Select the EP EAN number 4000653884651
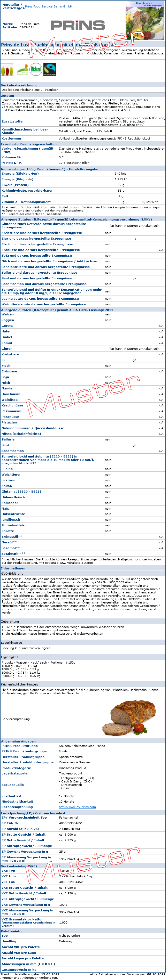 [71, 823]
